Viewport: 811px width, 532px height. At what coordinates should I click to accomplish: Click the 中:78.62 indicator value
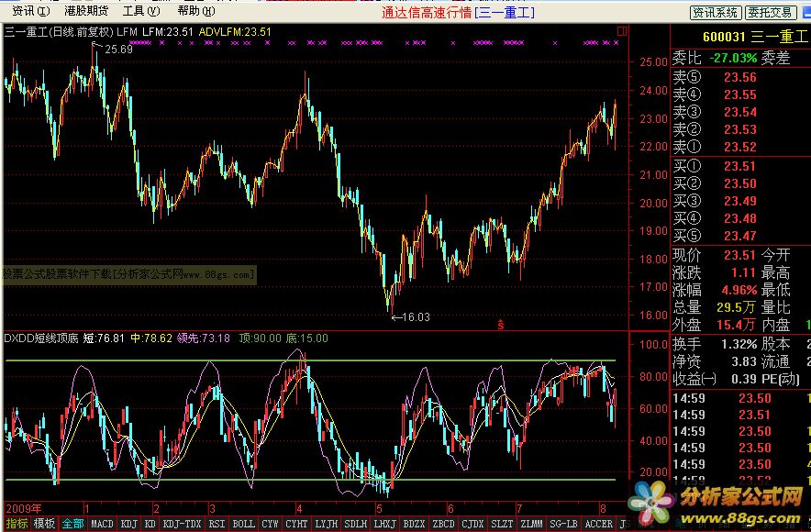(151, 338)
